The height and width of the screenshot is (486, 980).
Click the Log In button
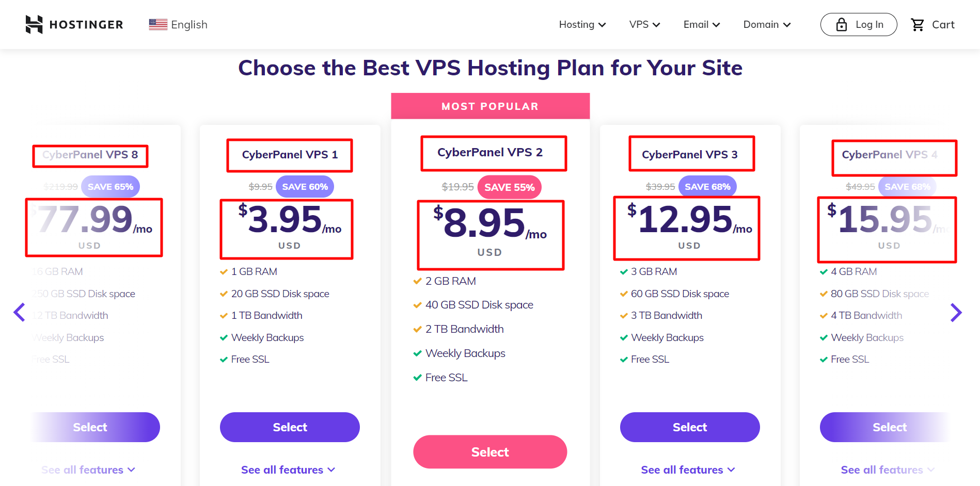click(859, 25)
